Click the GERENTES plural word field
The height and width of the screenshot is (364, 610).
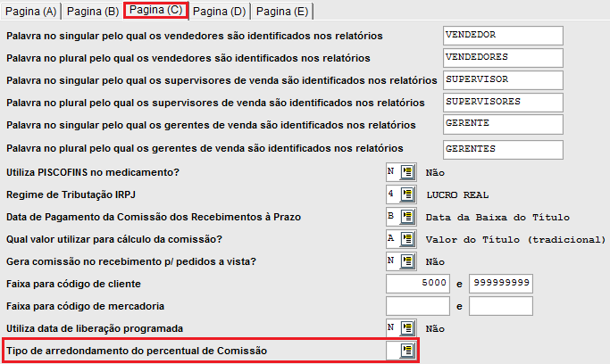pos(503,150)
